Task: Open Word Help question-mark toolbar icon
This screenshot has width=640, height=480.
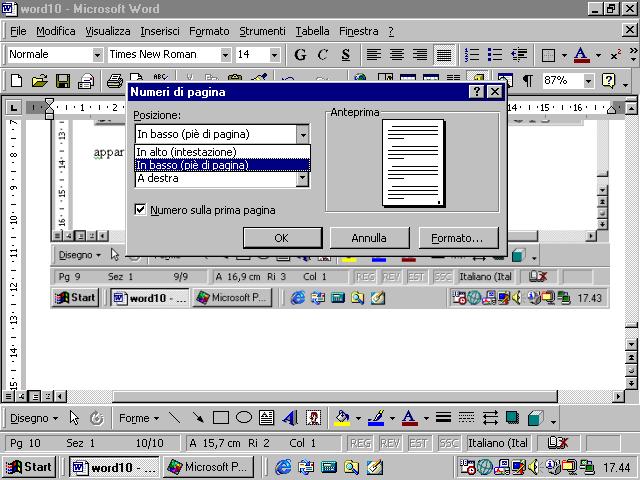Action: [x=608, y=81]
